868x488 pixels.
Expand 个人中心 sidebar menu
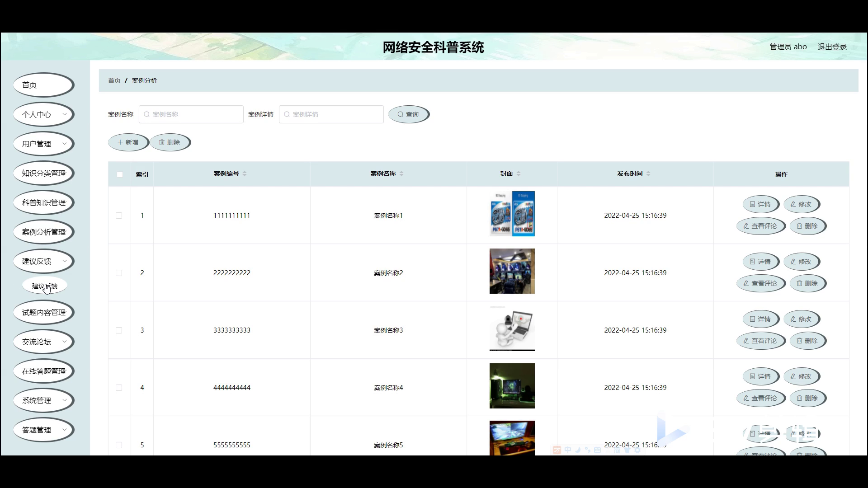[43, 114]
